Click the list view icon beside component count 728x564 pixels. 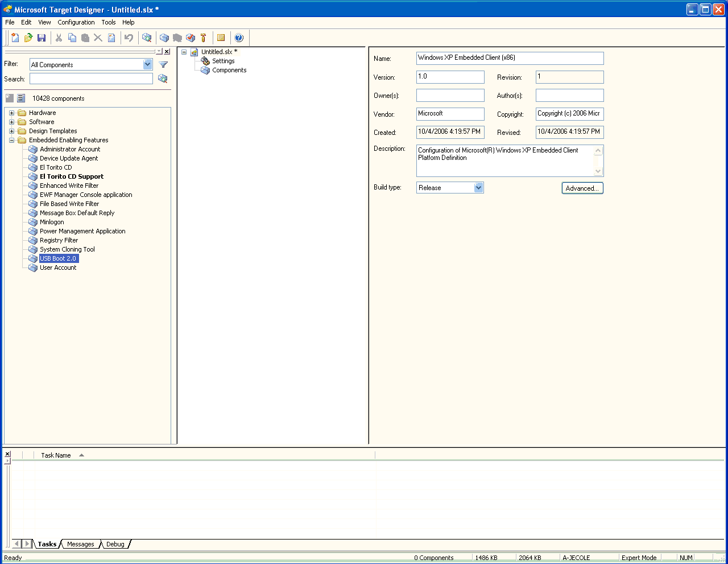(21, 98)
